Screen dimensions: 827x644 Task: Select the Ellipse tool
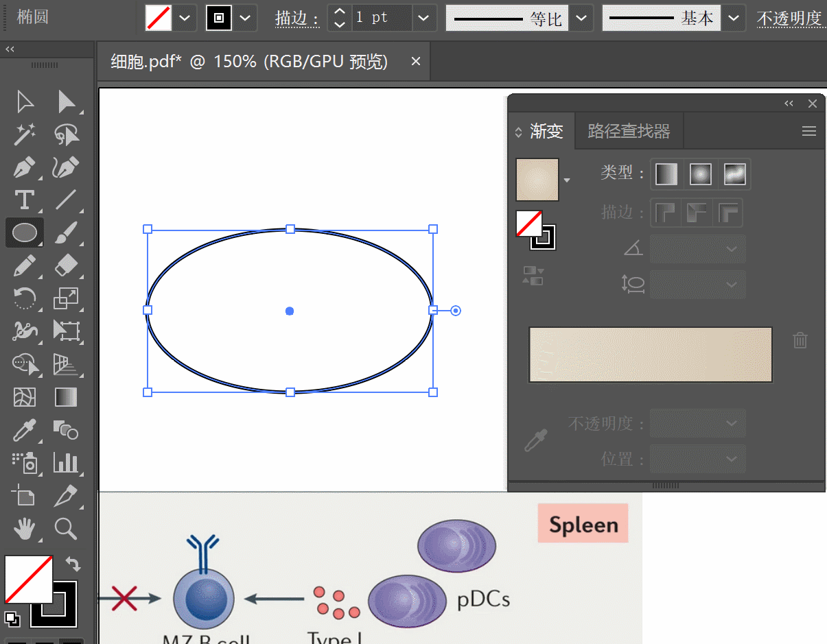(x=25, y=232)
